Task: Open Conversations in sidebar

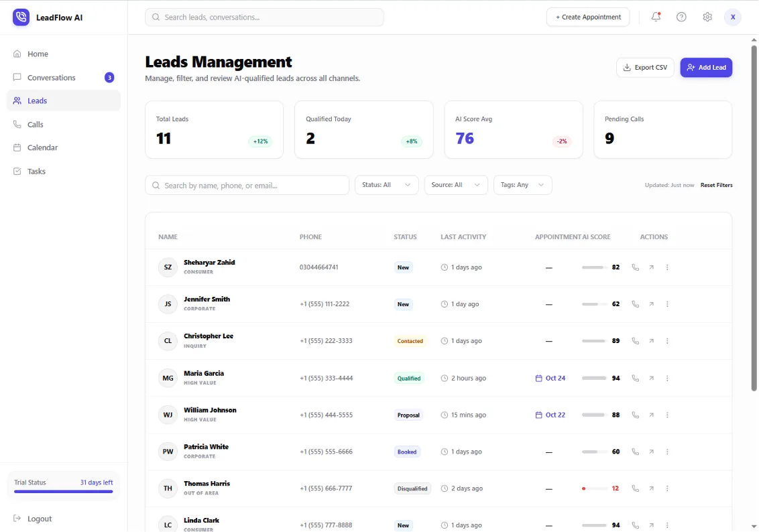Action: click(x=64, y=77)
